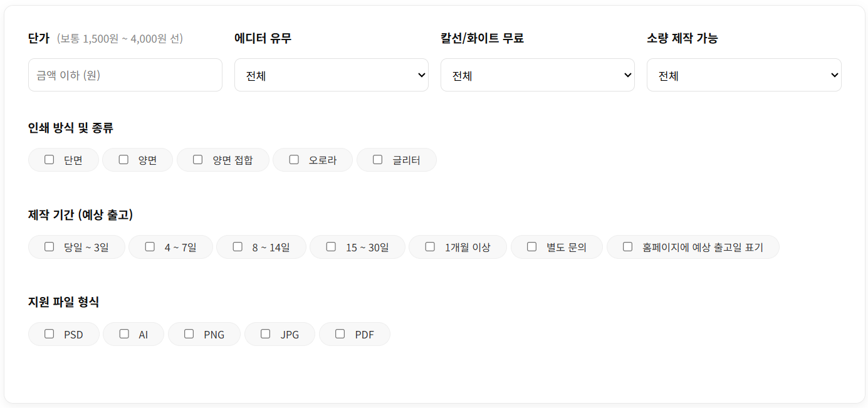Expand the 칼선/화이트 무료 dropdown

click(537, 75)
